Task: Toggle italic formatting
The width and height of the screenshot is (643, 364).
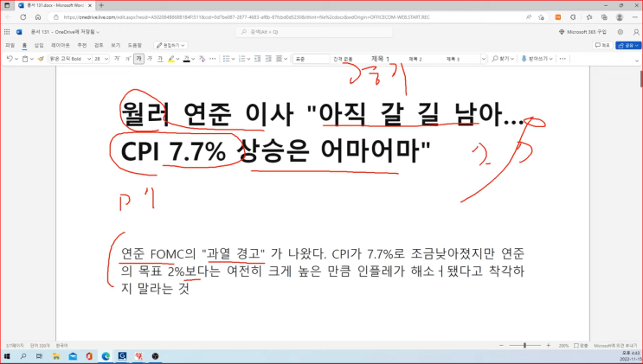Action: click(x=150, y=59)
